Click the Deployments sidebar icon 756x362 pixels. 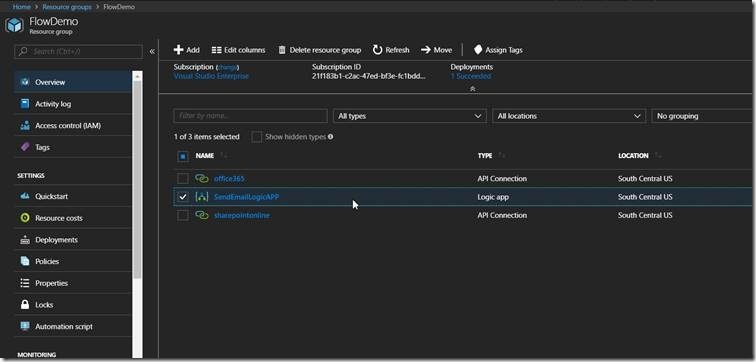[x=26, y=240]
